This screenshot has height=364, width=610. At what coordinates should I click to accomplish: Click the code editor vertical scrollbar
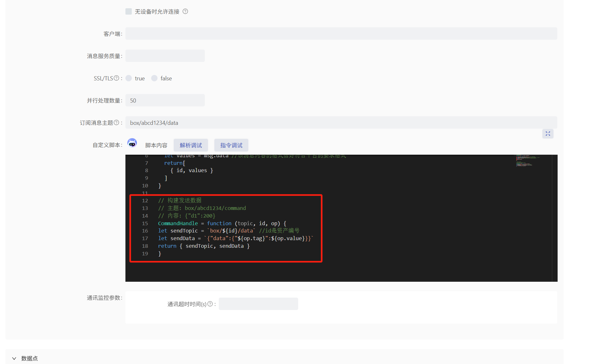(555, 218)
